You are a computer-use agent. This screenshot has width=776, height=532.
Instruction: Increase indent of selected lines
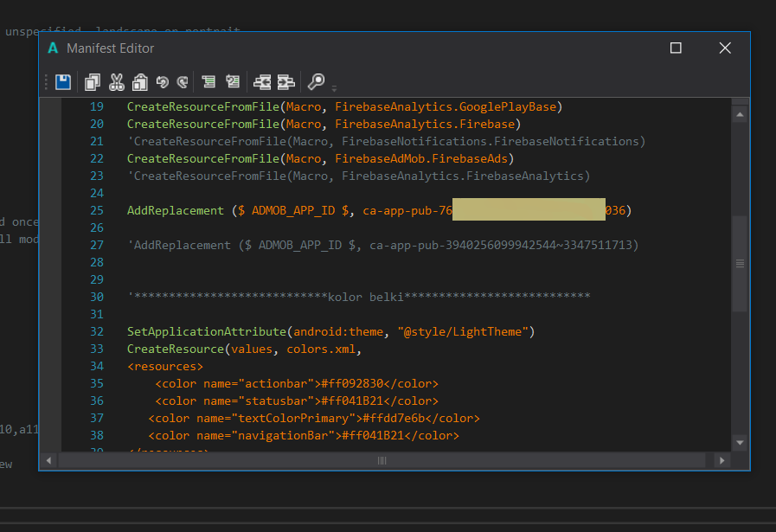(x=286, y=81)
